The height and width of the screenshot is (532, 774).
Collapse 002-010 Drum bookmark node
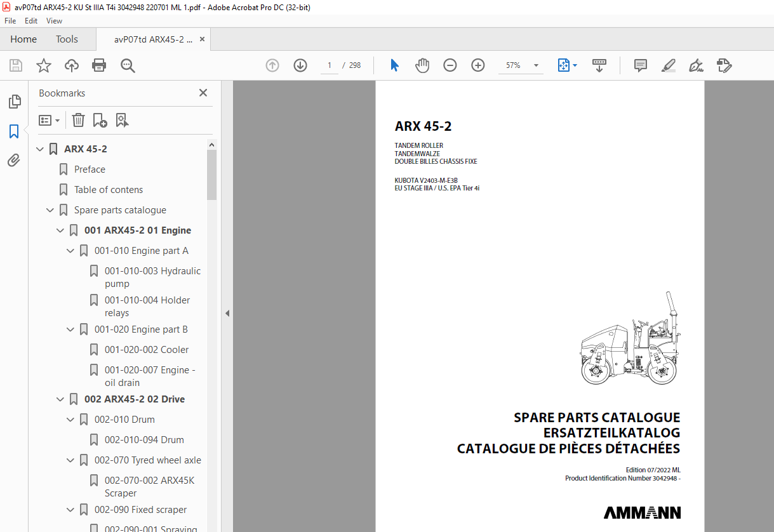click(70, 420)
